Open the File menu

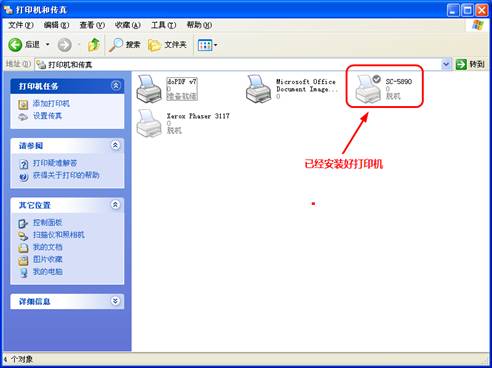(x=20, y=25)
